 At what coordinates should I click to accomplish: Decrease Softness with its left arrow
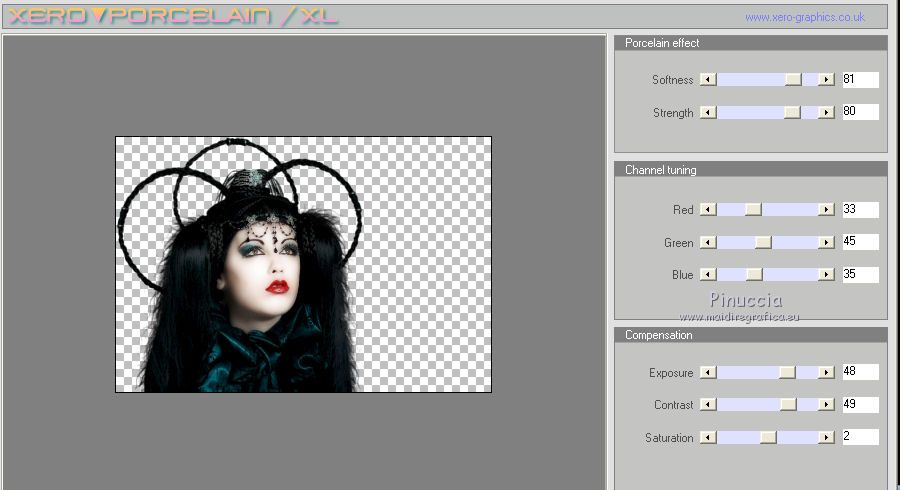708,80
